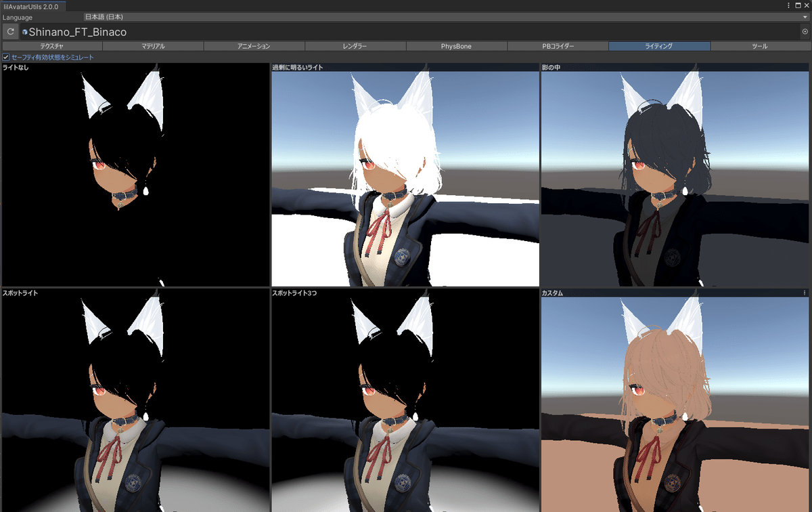
Task: Open the アニメーション tab
Action: coord(252,46)
